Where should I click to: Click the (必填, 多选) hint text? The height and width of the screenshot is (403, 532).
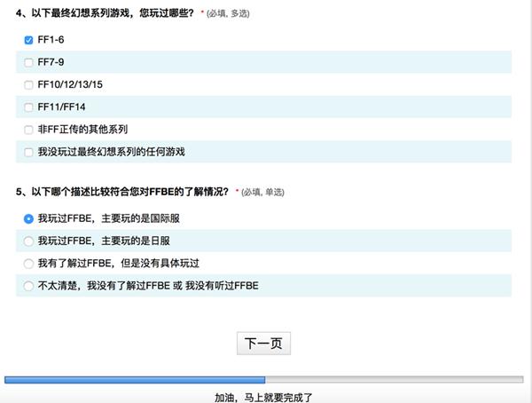[228, 13]
